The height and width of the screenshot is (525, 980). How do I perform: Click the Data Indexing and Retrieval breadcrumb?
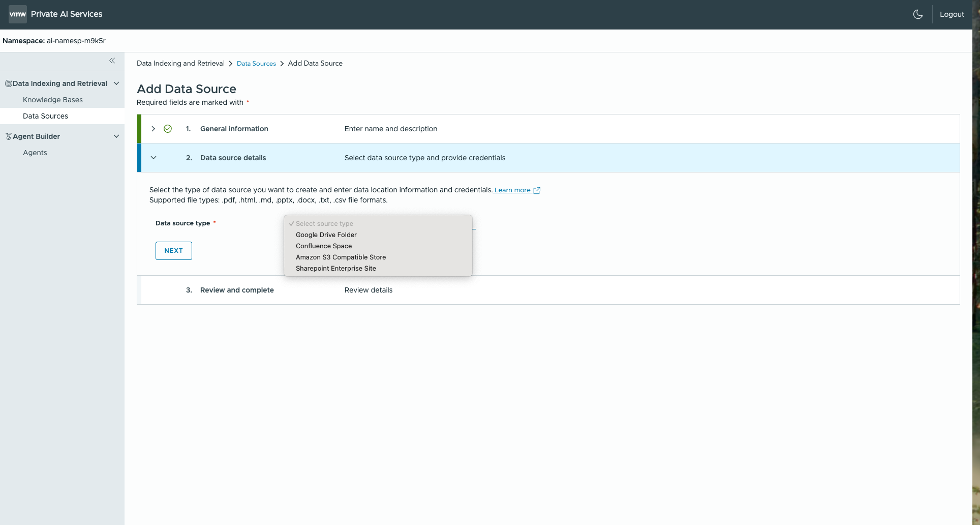click(180, 63)
